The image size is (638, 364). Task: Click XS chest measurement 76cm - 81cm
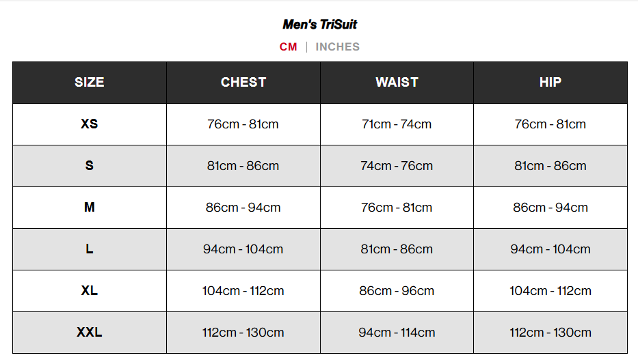[x=243, y=124]
